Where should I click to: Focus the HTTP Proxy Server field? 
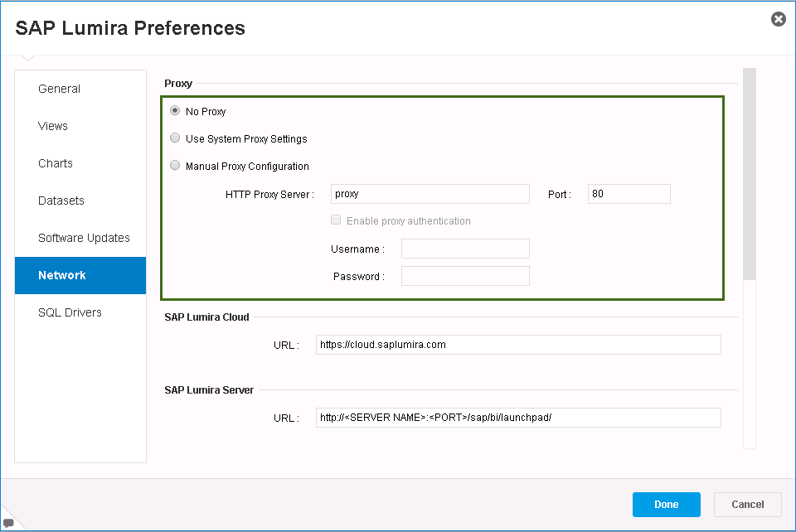pos(430,194)
